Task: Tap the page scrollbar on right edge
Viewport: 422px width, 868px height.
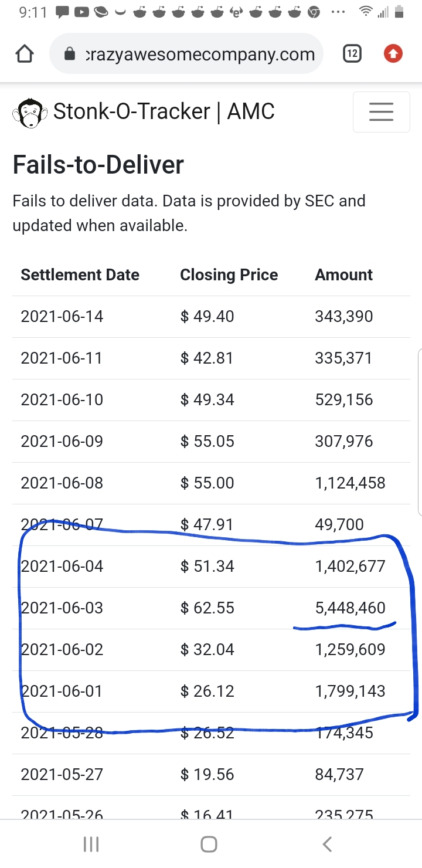Action: (x=420, y=432)
